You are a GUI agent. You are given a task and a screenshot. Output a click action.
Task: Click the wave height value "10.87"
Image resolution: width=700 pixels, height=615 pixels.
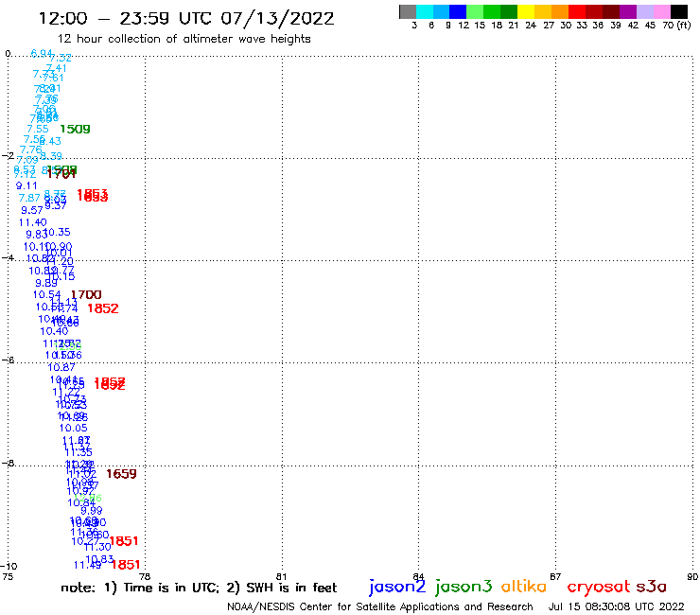61,367
